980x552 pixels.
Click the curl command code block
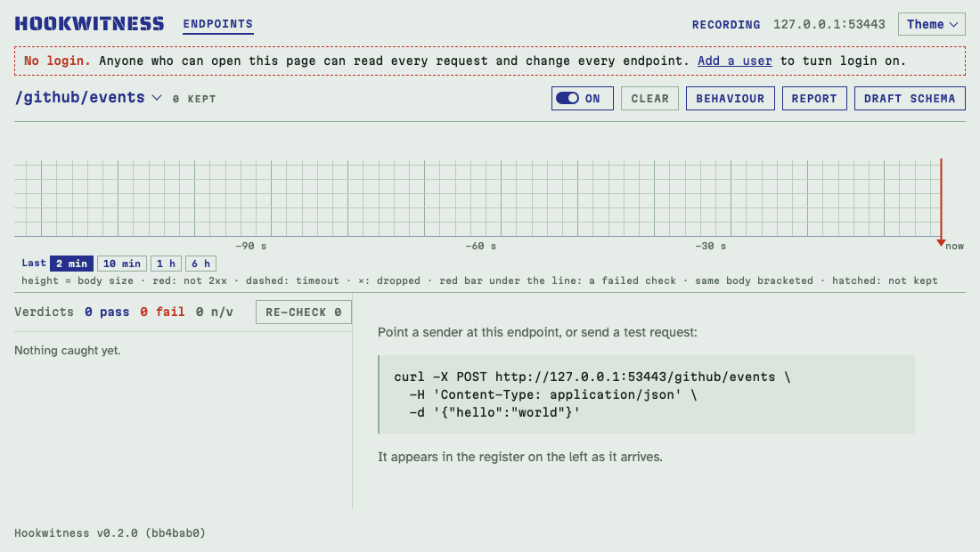tap(646, 394)
